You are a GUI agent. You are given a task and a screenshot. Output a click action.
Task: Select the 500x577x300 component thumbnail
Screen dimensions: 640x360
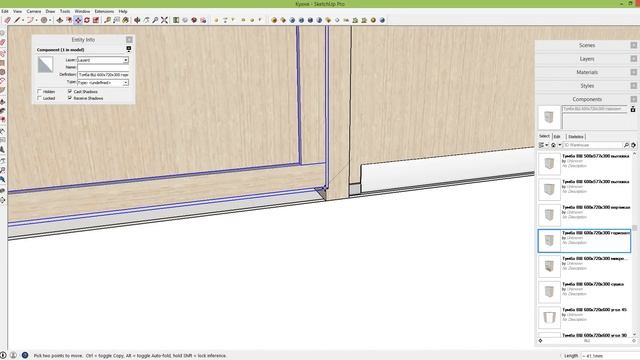pyautogui.click(x=549, y=164)
